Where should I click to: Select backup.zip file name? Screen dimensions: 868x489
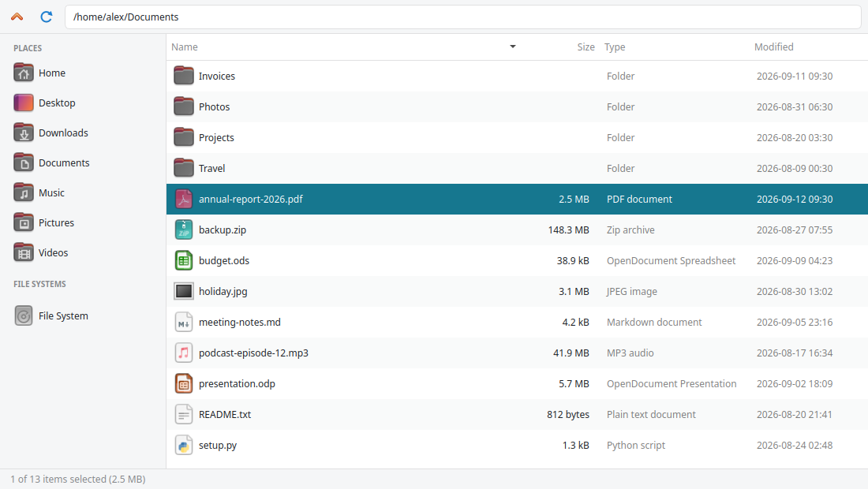(223, 230)
